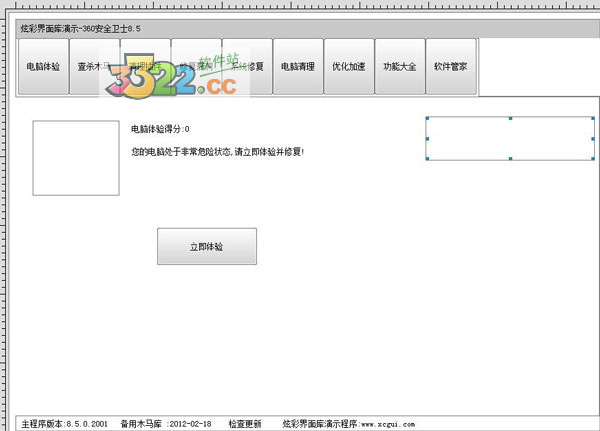Screen dimensions: 600x431
Task: Select the empty control with resize handles
Action: point(510,139)
